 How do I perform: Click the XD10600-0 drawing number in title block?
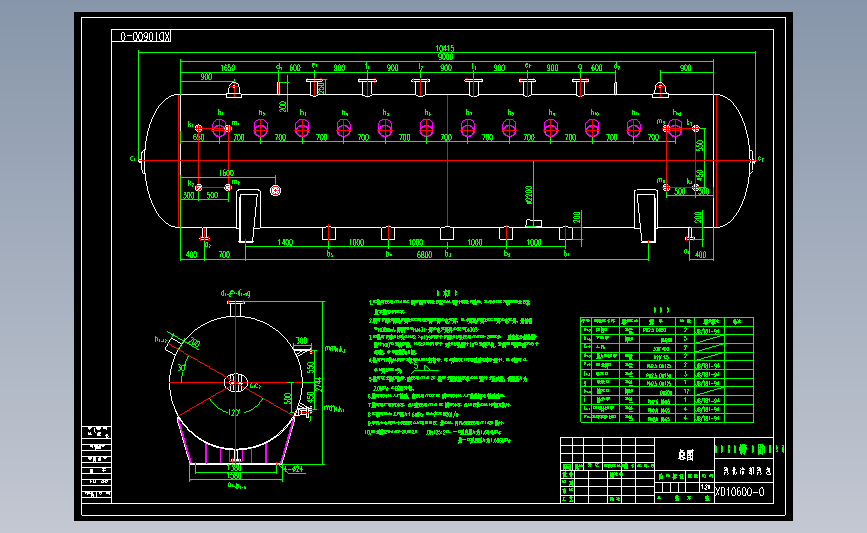pos(740,492)
